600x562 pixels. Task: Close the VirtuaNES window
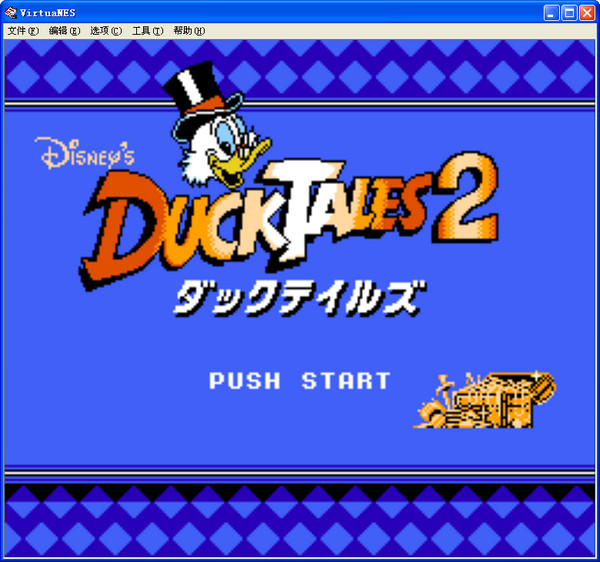[x=587, y=13]
